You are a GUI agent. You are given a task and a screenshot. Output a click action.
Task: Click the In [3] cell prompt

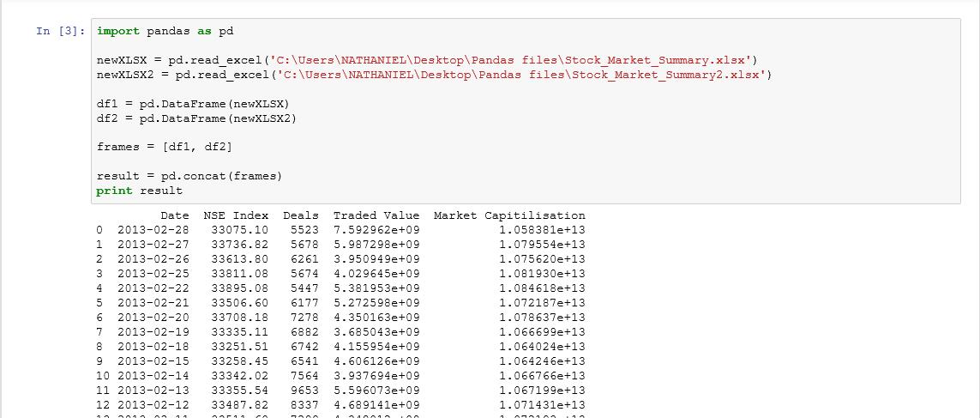point(60,31)
